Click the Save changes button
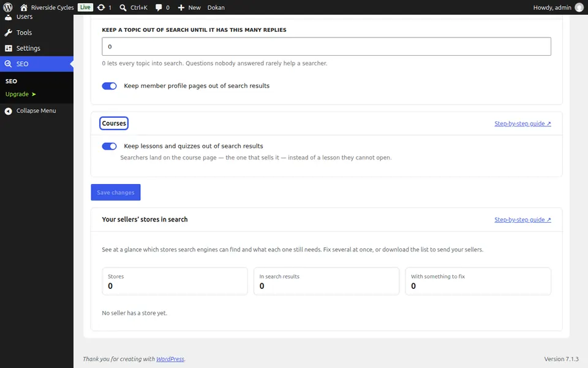Screen dimensions: 588x368 point(116,192)
